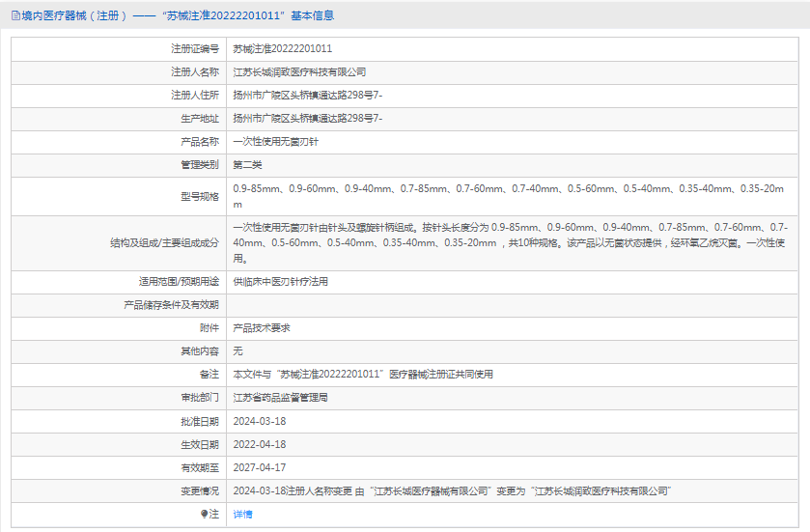This screenshot has height=532, width=810.
Task: Click the 变更情况 label cell
Action: [119, 491]
